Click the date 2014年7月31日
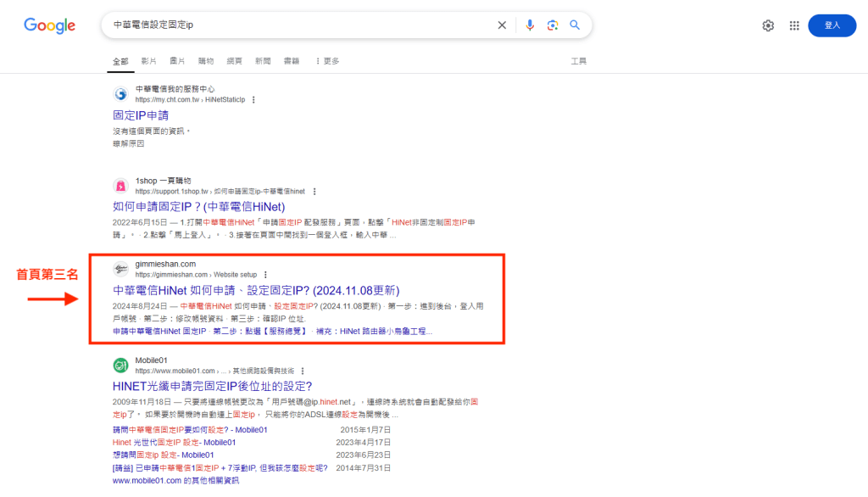Screen dimensions: 868x497 coord(363,468)
